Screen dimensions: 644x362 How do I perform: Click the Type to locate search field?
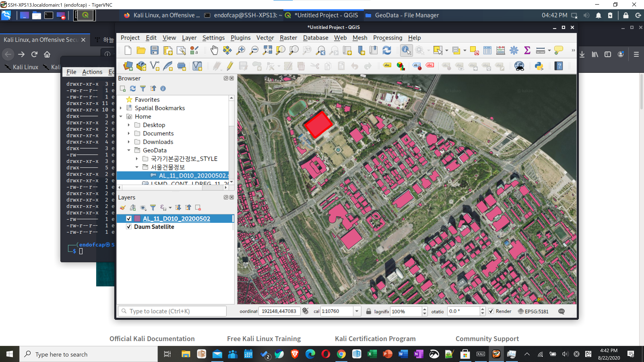click(172, 311)
